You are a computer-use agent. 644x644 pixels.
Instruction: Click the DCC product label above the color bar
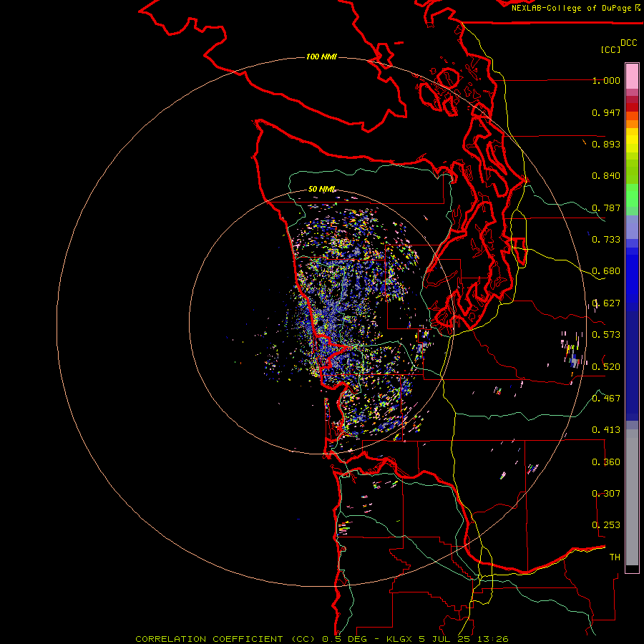tap(628, 43)
